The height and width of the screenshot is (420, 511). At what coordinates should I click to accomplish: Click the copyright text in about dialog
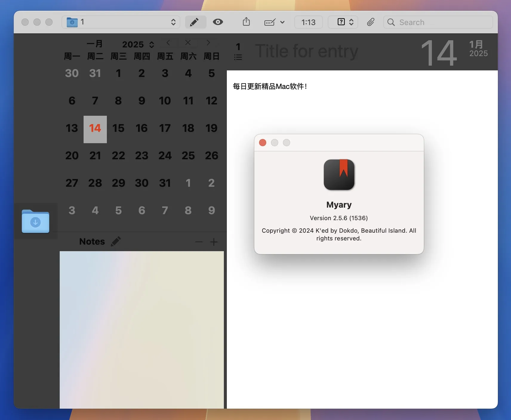click(339, 234)
